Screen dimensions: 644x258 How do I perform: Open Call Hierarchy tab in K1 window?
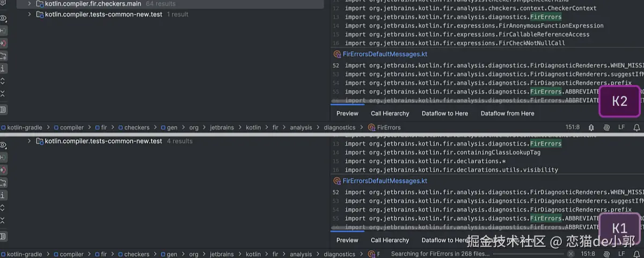(x=390, y=240)
